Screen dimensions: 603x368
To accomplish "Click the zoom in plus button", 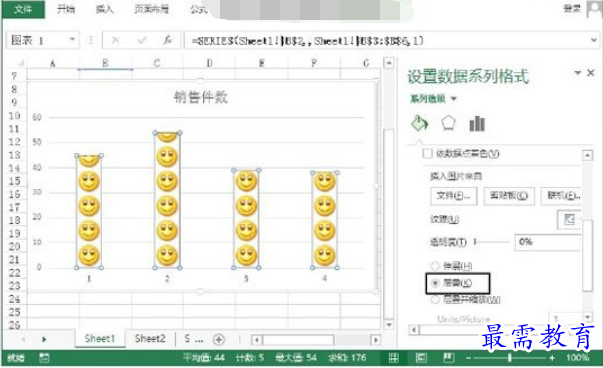I will pos(552,358).
